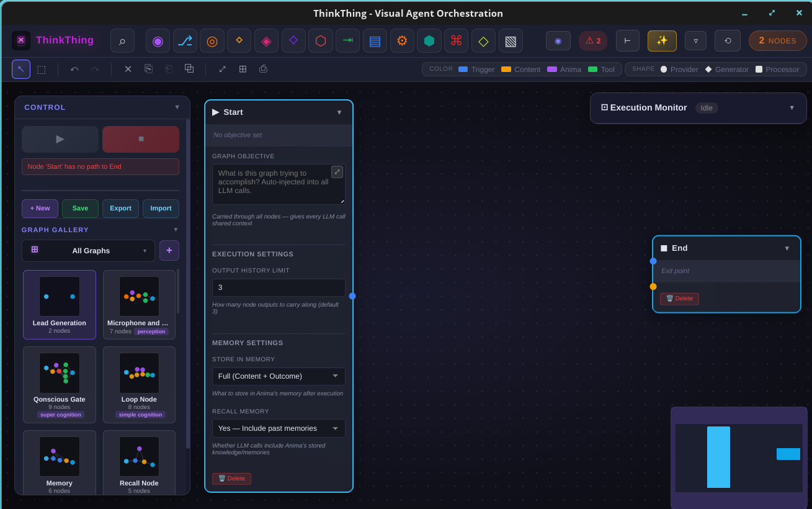Click the sideways T panel toggle button

click(628, 41)
